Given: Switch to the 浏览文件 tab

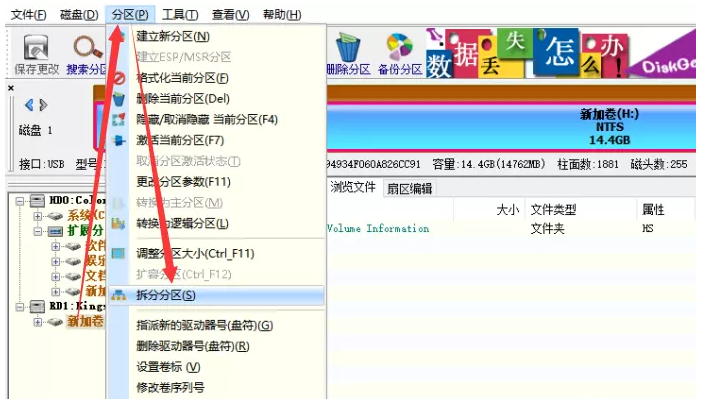Looking at the screenshot, I should click(353, 187).
